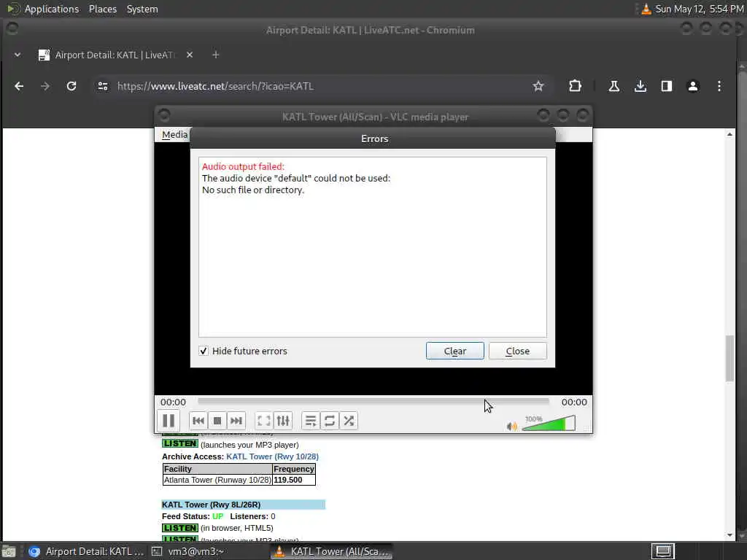Screen dimensions: 747x560
Task: Click KATL Tower (Rwy 8L/26R) heading
Action: pyautogui.click(x=244, y=505)
